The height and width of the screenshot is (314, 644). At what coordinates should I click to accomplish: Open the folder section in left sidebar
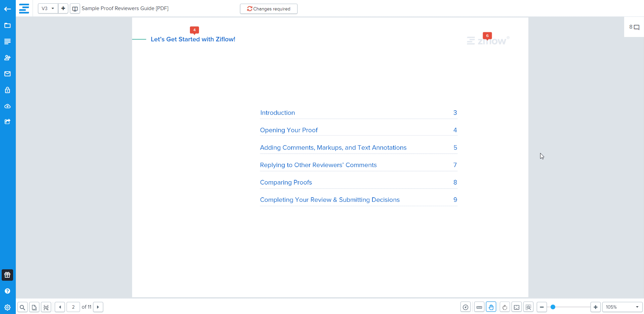click(7, 26)
